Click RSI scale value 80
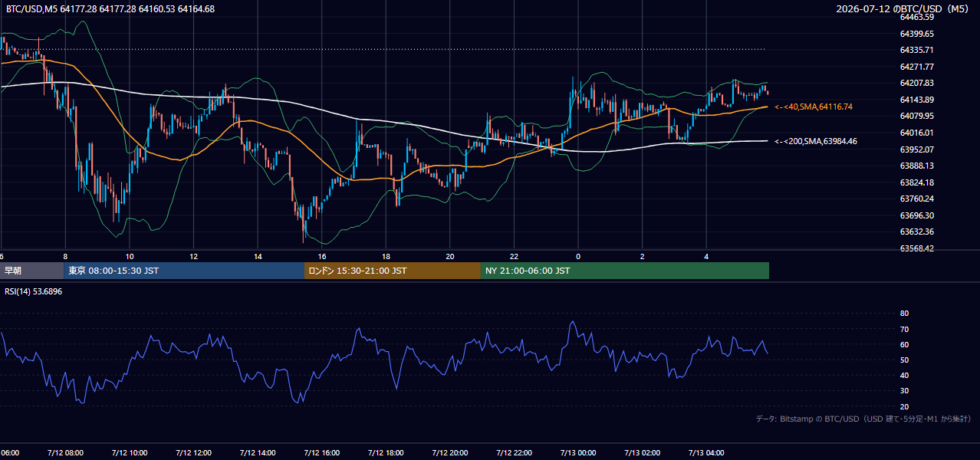 (x=904, y=314)
